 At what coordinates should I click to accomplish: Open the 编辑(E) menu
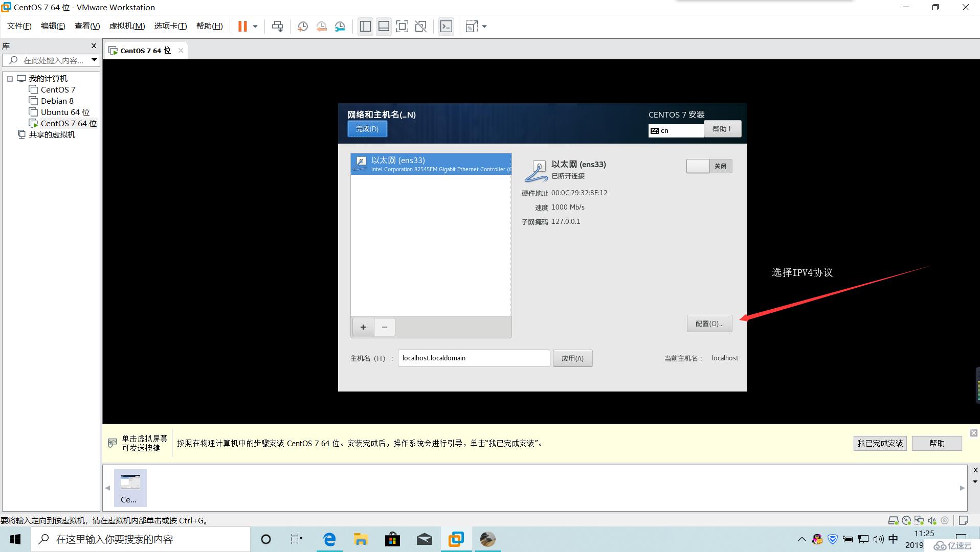(53, 26)
